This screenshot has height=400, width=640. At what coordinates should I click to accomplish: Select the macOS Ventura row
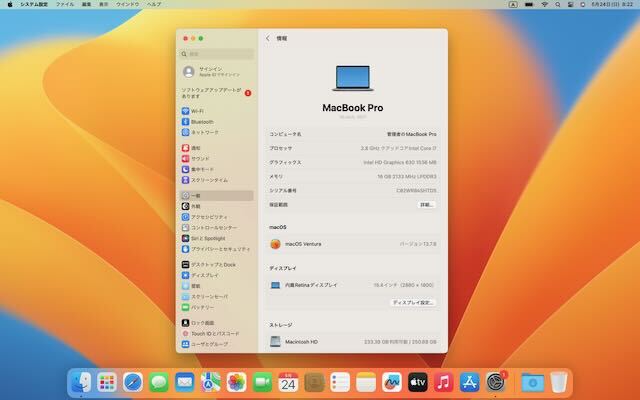pos(353,244)
